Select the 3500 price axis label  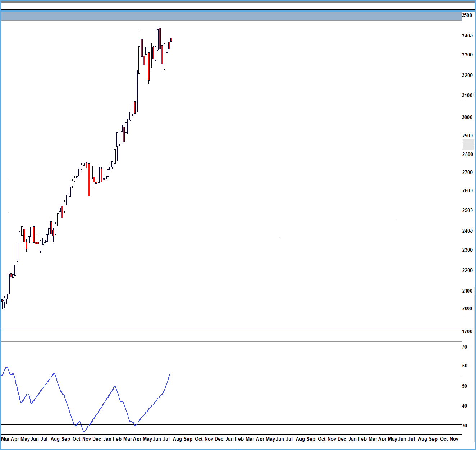click(x=467, y=15)
